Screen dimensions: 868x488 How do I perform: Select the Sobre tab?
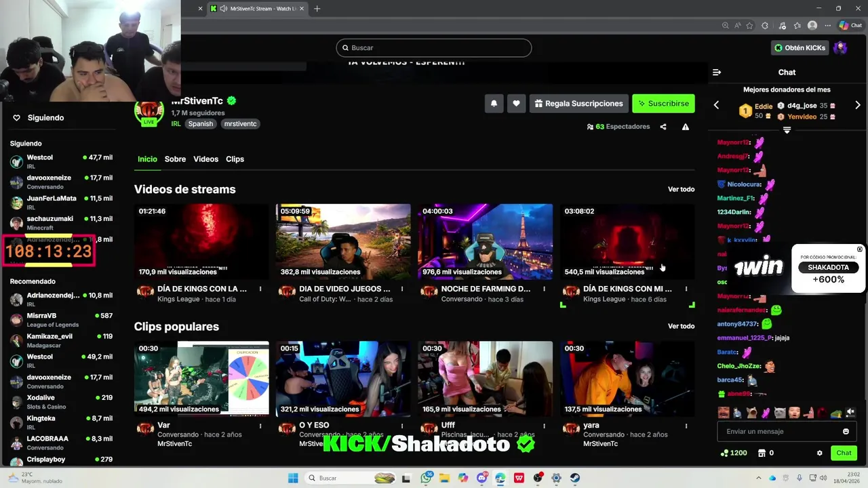(x=175, y=159)
